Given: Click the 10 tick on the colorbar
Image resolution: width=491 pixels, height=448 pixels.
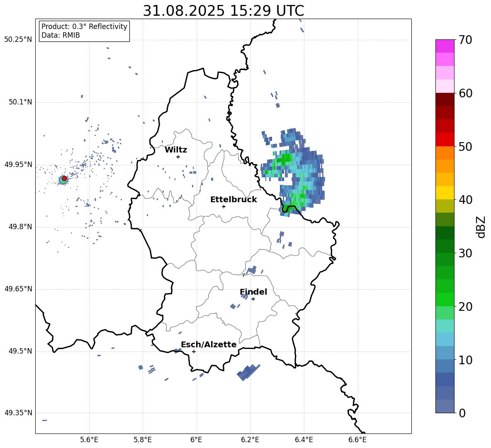Looking at the screenshot, I should (x=465, y=360).
